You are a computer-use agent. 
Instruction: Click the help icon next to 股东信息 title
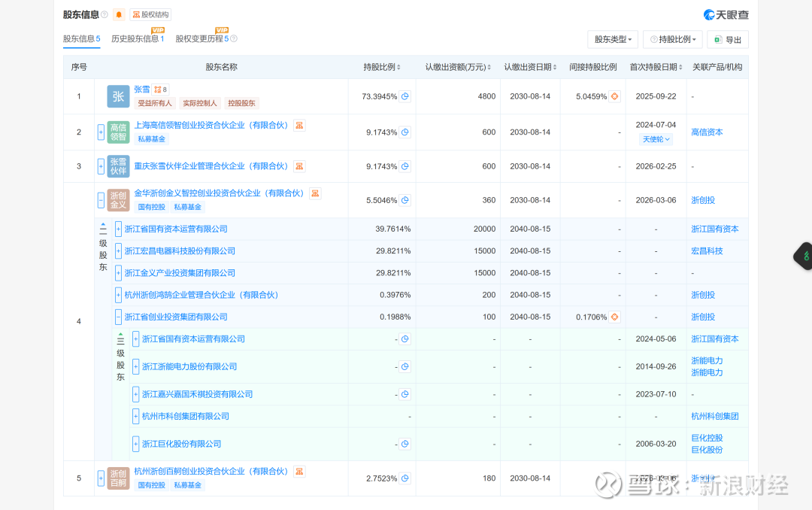tap(105, 14)
